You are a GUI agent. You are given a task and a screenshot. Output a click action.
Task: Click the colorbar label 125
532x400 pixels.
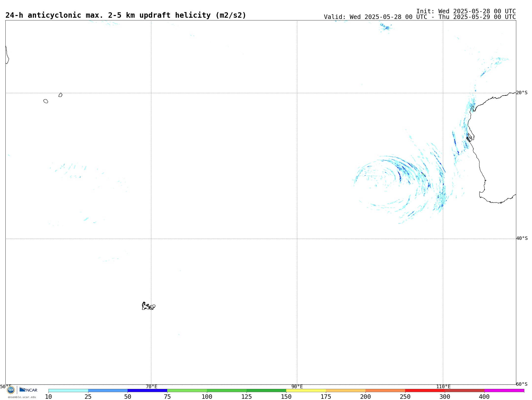pyautogui.click(x=247, y=397)
